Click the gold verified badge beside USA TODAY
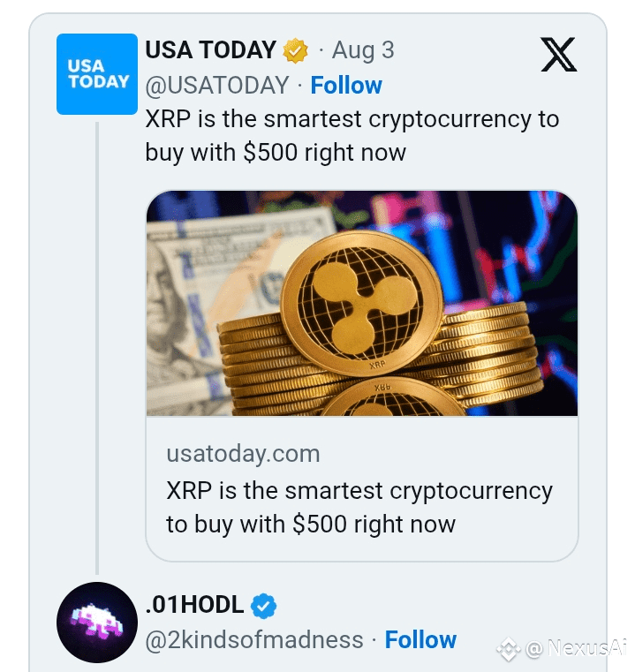Image resolution: width=635 pixels, height=672 pixels. (x=295, y=50)
